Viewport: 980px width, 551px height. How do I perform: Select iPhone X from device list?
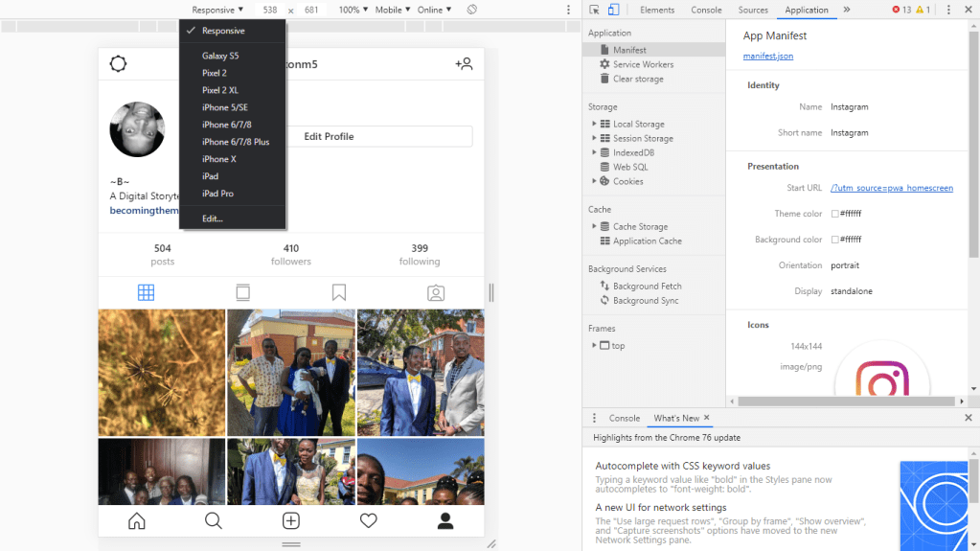218,159
